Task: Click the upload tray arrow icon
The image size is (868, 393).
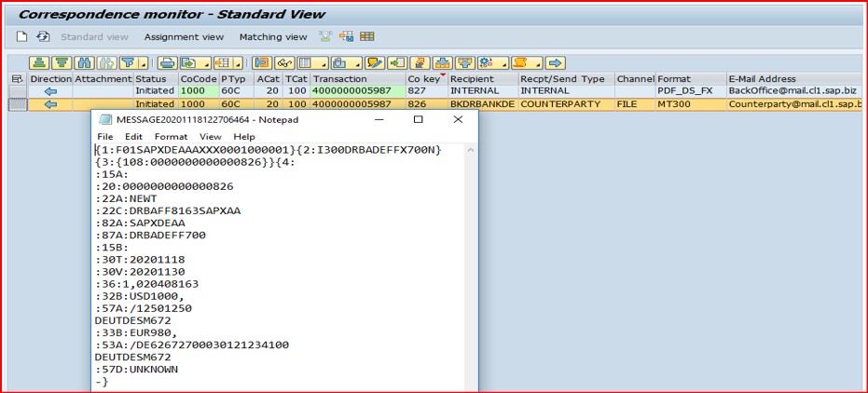Action: [465, 63]
